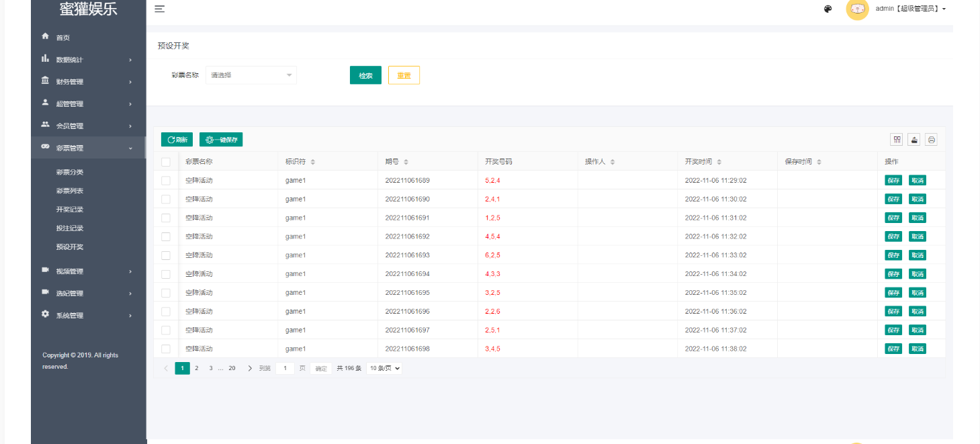Toggle the select-all checkbox in table header
The image size is (980, 444).
coord(166,162)
